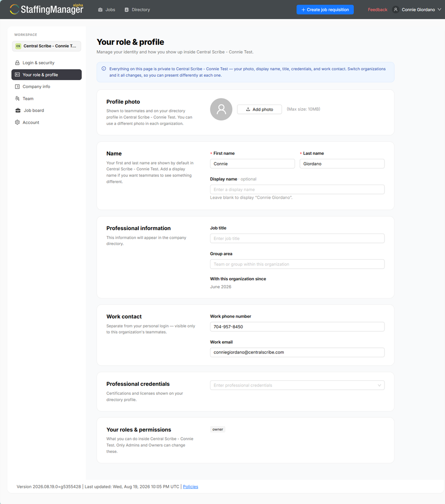445x504 pixels.
Task: Click the Work phone number field
Action: [297, 327]
